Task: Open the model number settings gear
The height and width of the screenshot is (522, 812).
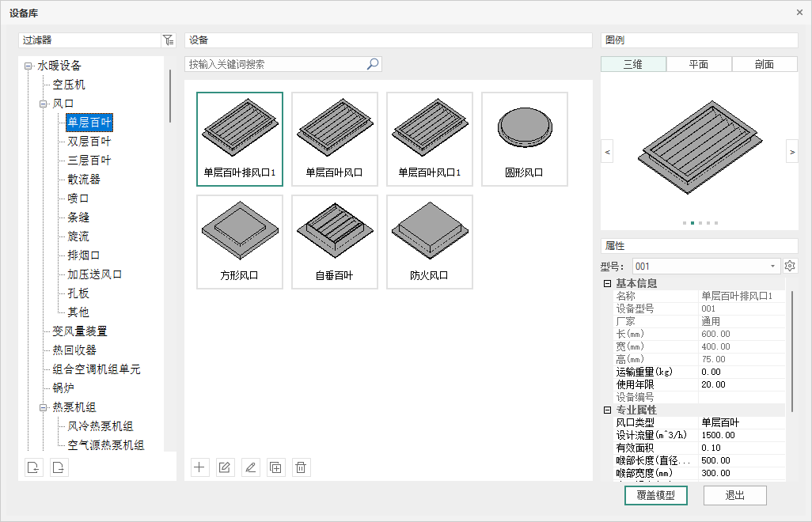Action: click(789, 267)
